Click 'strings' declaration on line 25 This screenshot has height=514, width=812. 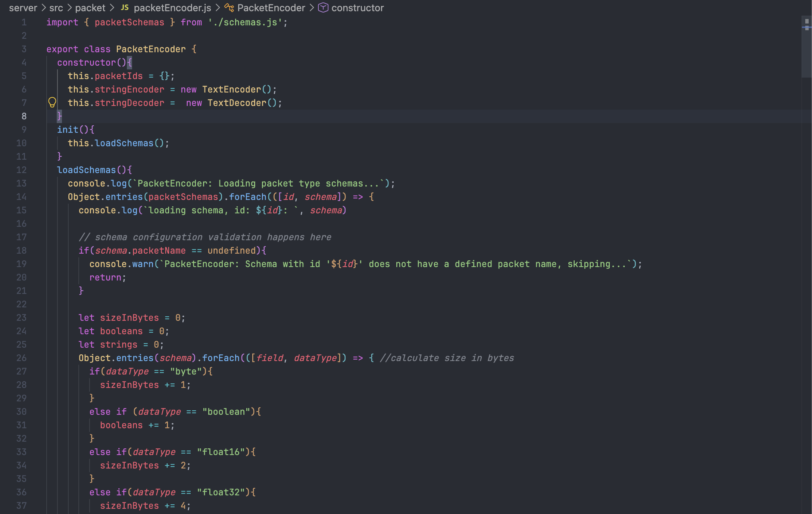[119, 345]
